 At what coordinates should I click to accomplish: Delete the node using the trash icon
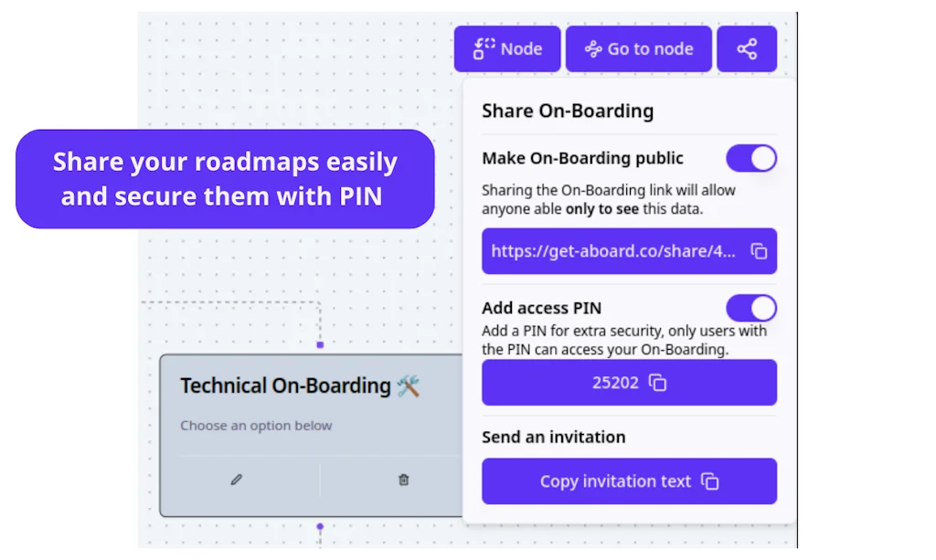click(403, 479)
